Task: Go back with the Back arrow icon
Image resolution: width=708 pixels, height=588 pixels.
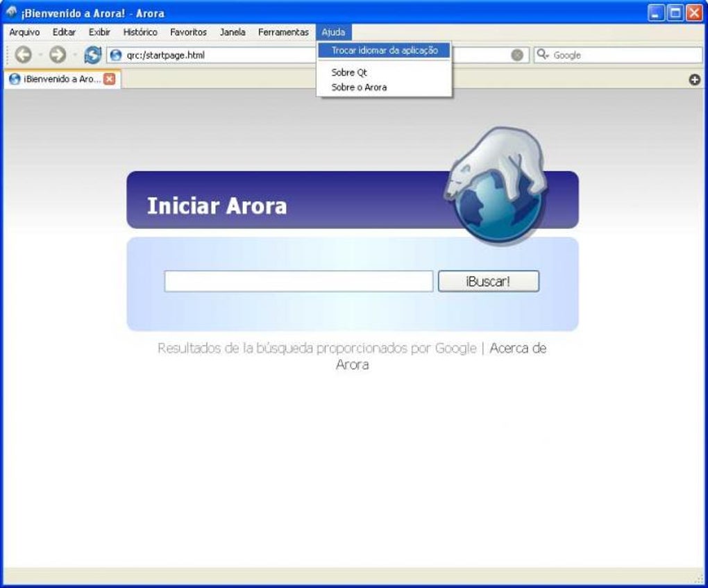Action: coord(23,55)
